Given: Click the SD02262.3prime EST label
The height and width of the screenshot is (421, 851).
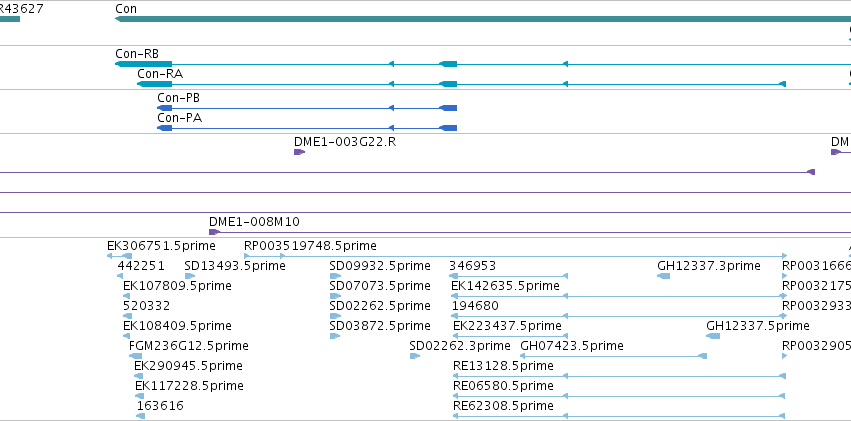Looking at the screenshot, I should point(460,346).
